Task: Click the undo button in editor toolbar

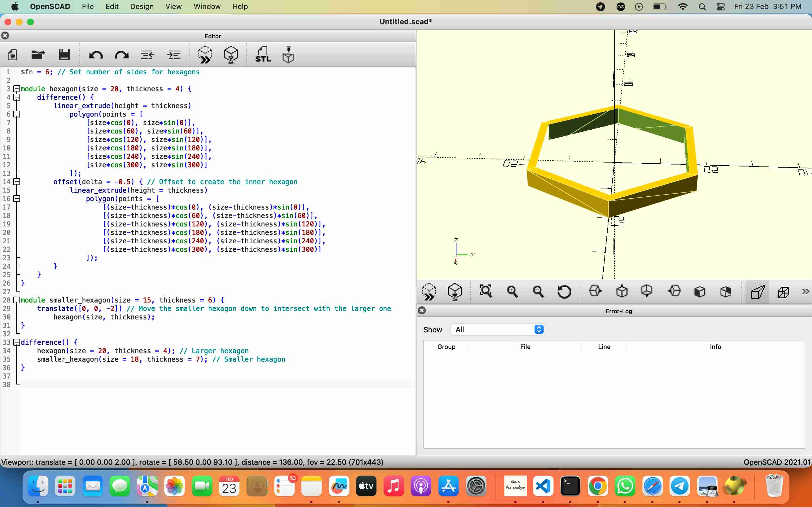Action: click(95, 55)
